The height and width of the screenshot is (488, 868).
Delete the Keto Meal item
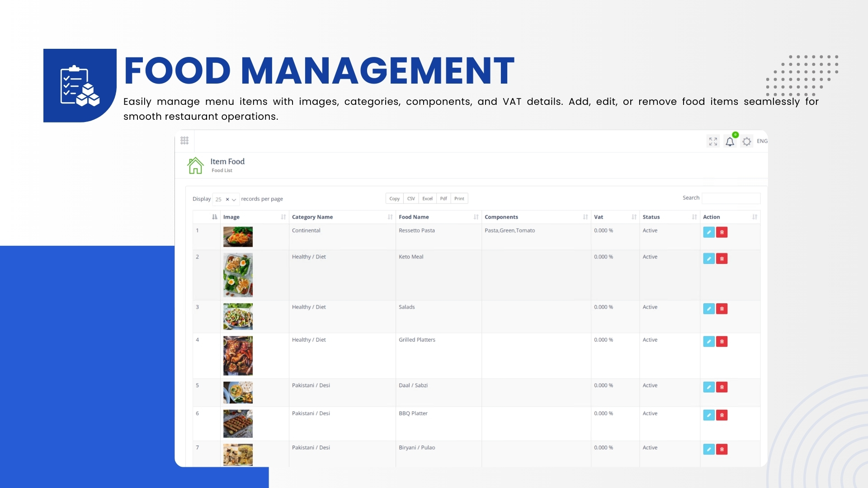point(722,258)
